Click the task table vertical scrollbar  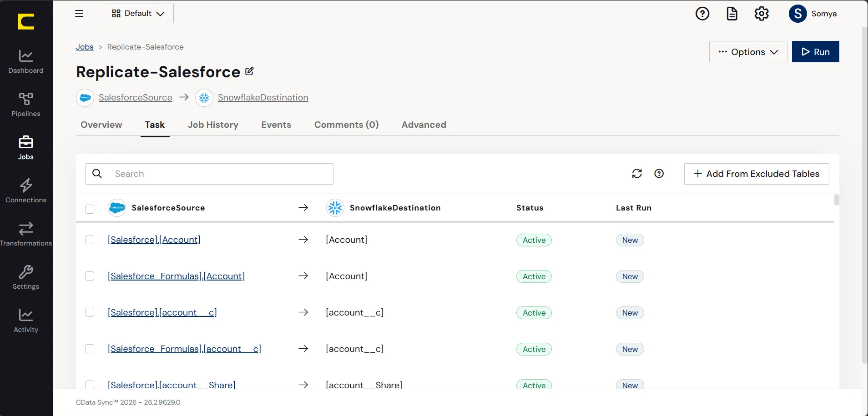coord(836,200)
